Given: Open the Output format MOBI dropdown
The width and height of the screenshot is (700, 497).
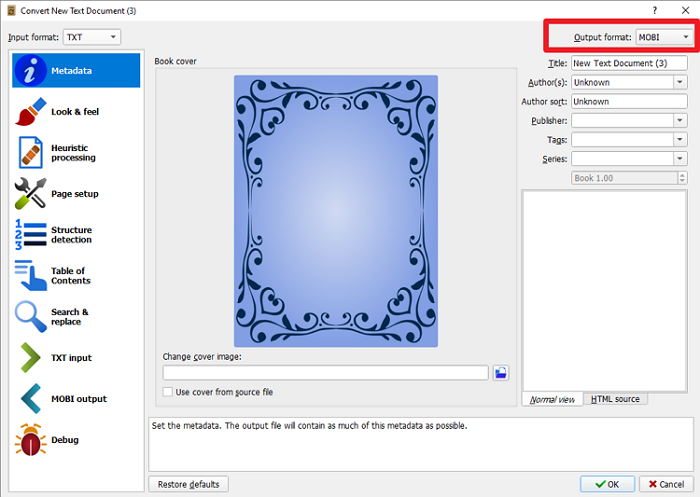Looking at the screenshot, I should [665, 37].
